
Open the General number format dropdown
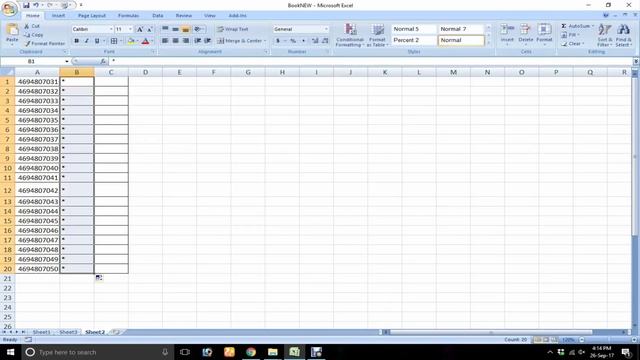tap(326, 29)
